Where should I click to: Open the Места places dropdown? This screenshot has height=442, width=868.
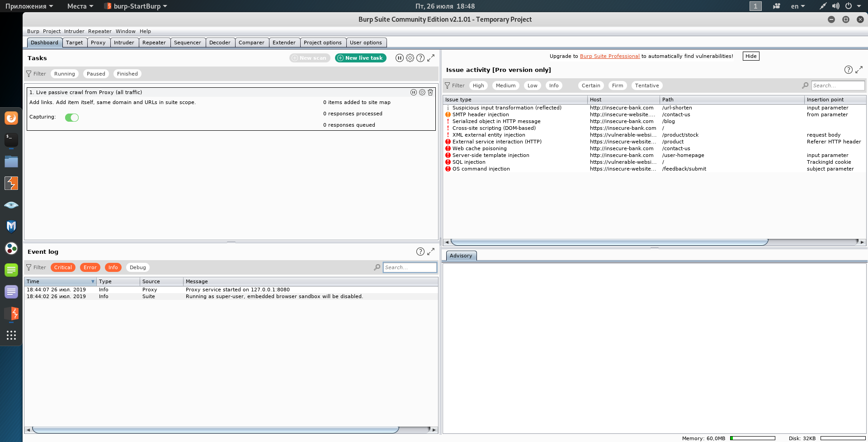pos(80,6)
